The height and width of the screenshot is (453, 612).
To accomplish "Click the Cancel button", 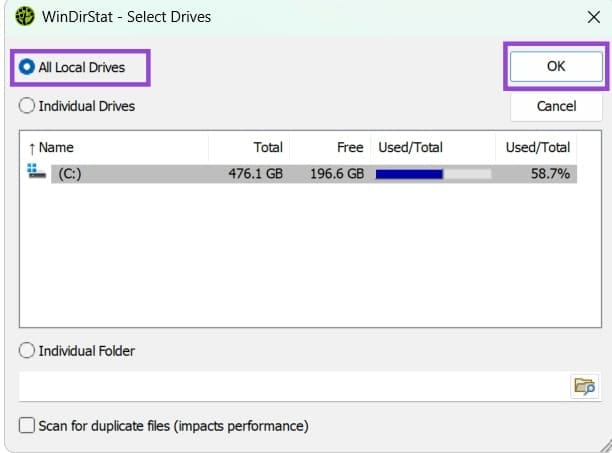I will [556, 106].
